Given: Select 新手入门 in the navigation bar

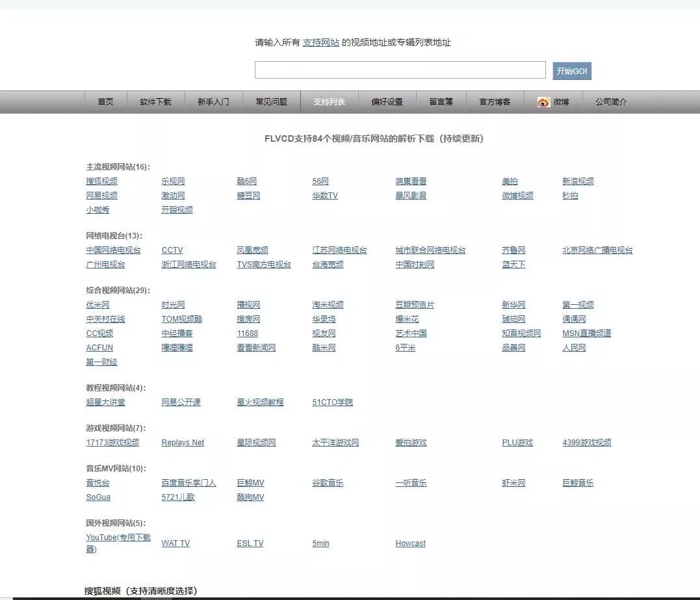Looking at the screenshot, I should point(214,101).
